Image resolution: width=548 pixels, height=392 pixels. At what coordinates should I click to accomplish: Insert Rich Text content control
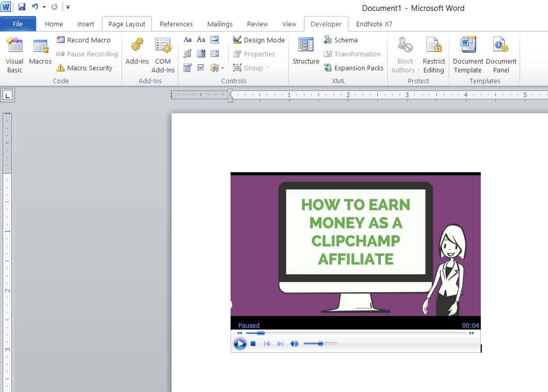188,39
